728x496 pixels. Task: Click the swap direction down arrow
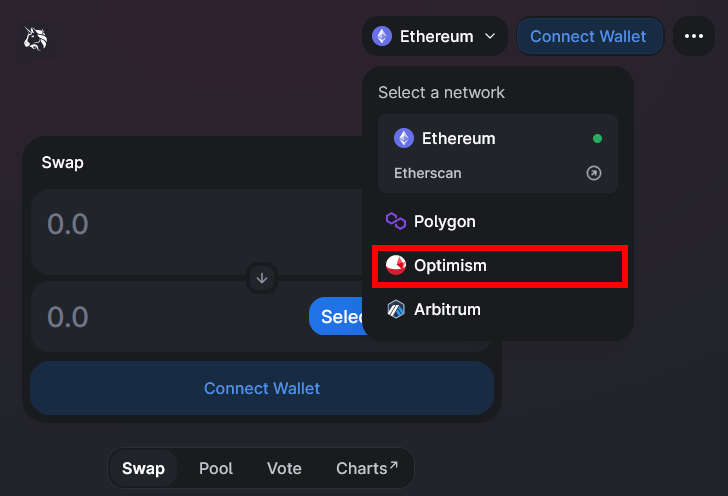[262, 278]
